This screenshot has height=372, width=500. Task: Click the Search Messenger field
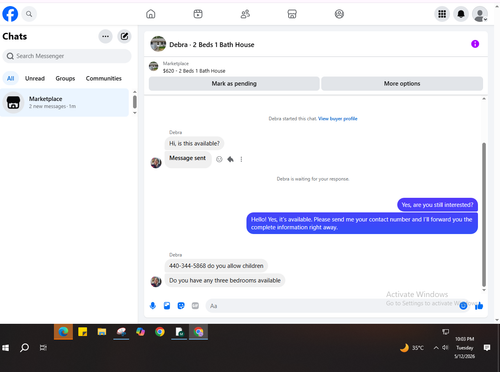(67, 56)
